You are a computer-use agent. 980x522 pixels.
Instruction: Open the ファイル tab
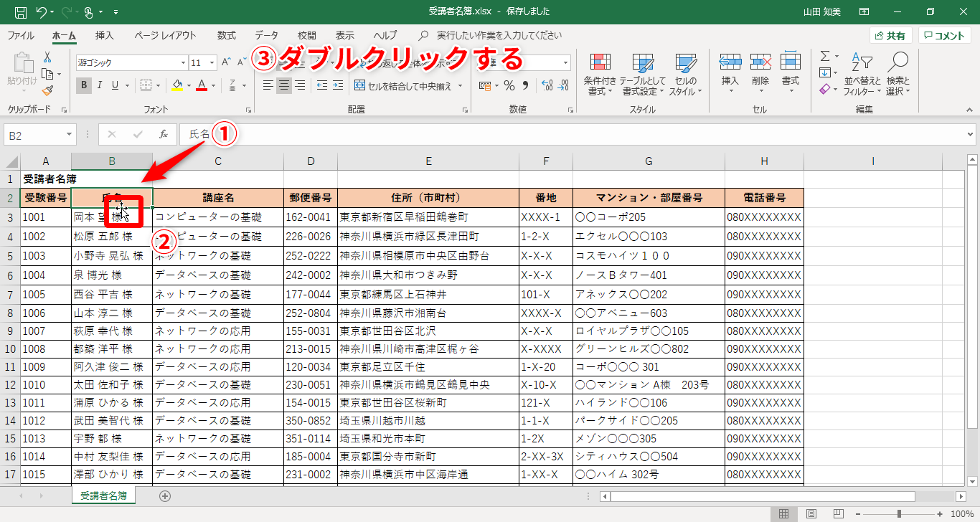click(x=21, y=35)
